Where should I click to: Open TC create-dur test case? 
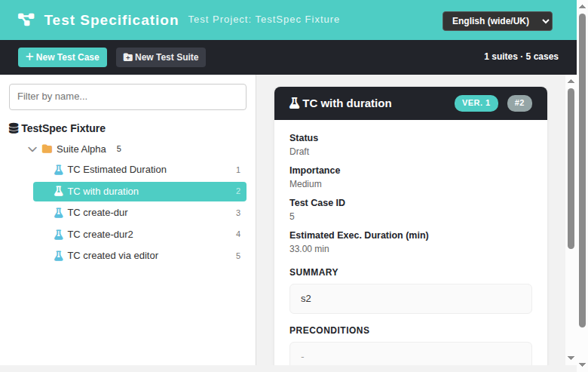coord(139,213)
